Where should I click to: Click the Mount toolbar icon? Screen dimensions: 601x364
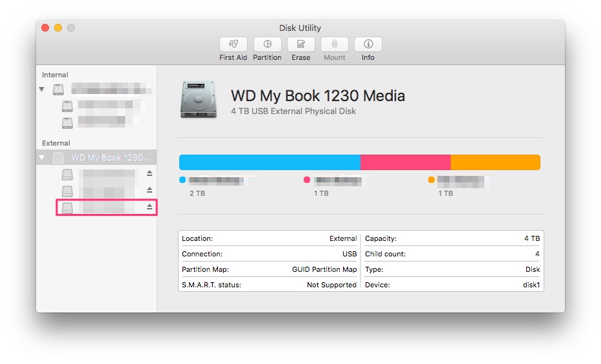tap(335, 44)
